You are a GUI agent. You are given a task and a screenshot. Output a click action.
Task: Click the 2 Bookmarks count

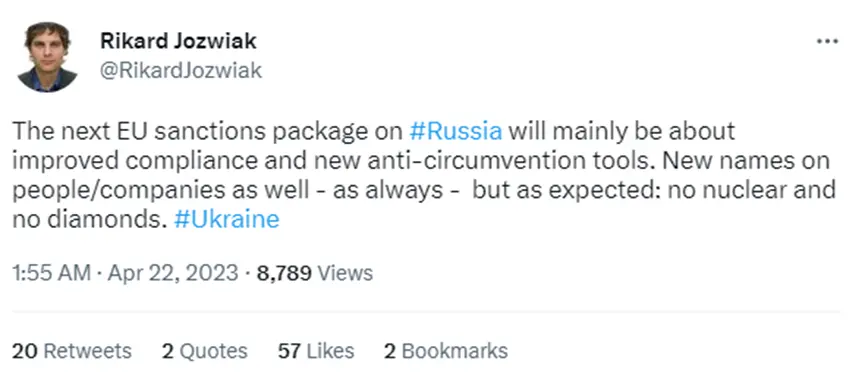(x=446, y=351)
